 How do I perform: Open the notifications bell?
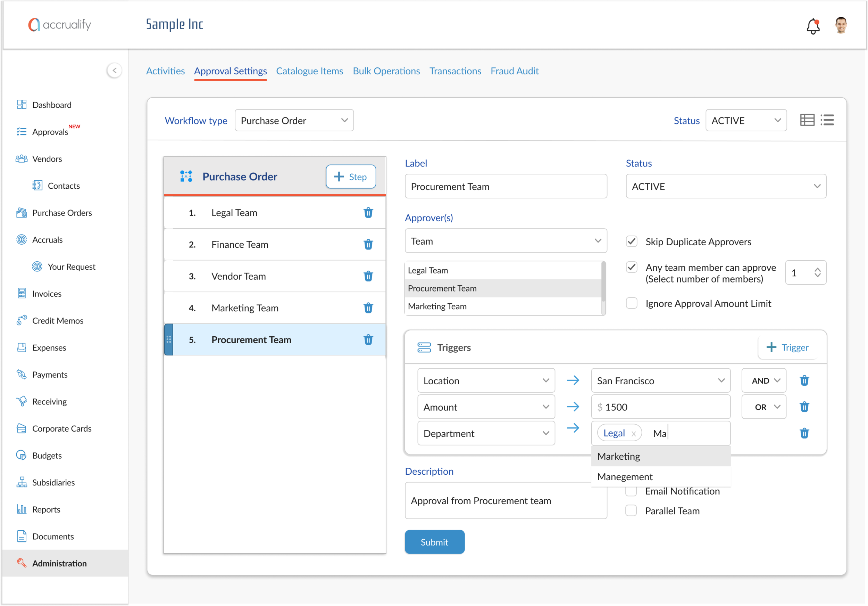coord(812,26)
